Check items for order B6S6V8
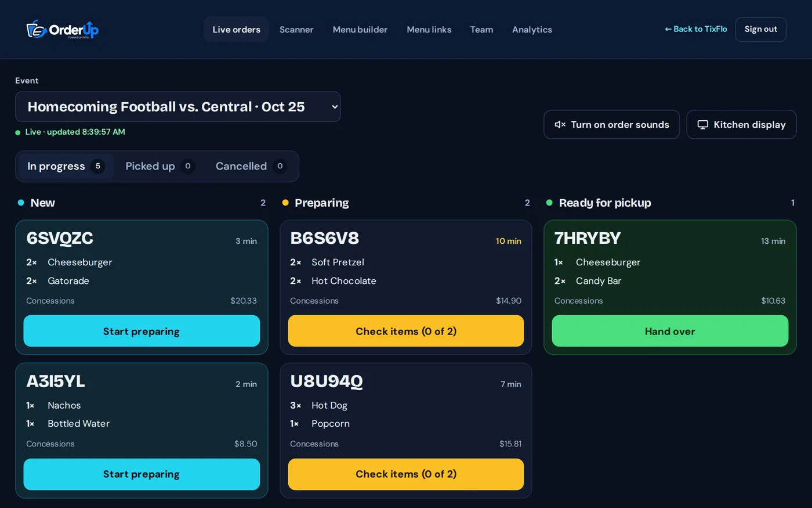This screenshot has height=508, width=812. pyautogui.click(x=406, y=331)
